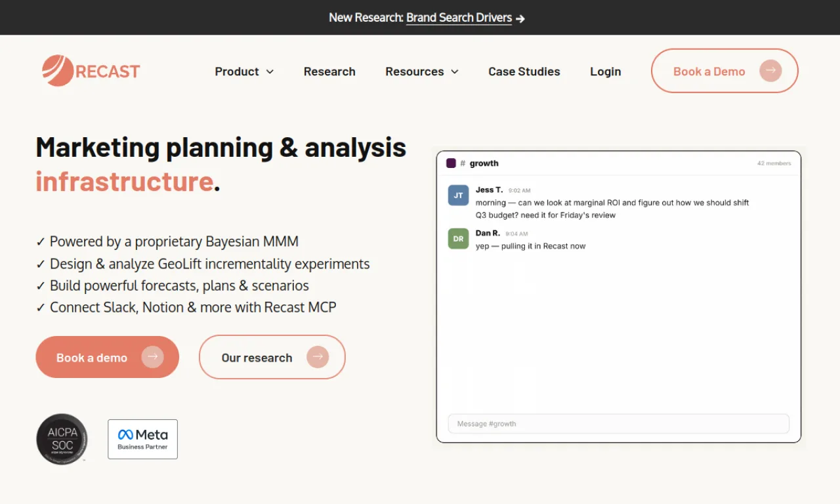Open the Product nav item
The height and width of the screenshot is (504, 840).
pos(237,72)
